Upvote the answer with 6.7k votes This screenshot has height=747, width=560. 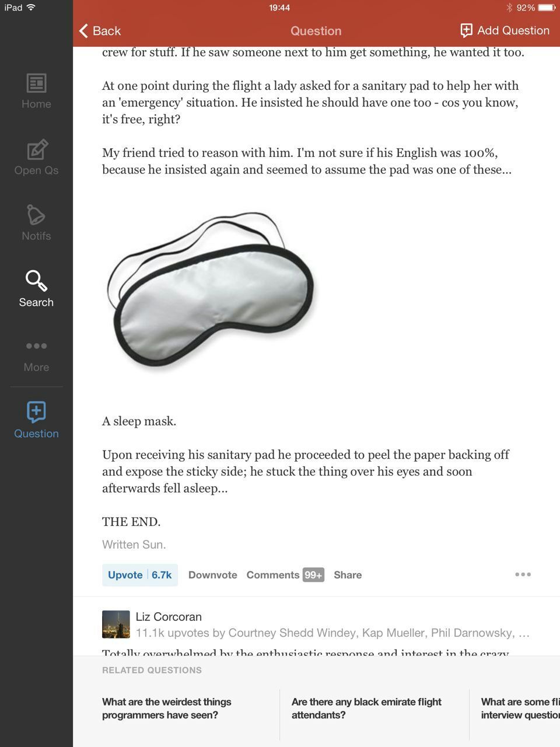[140, 575]
